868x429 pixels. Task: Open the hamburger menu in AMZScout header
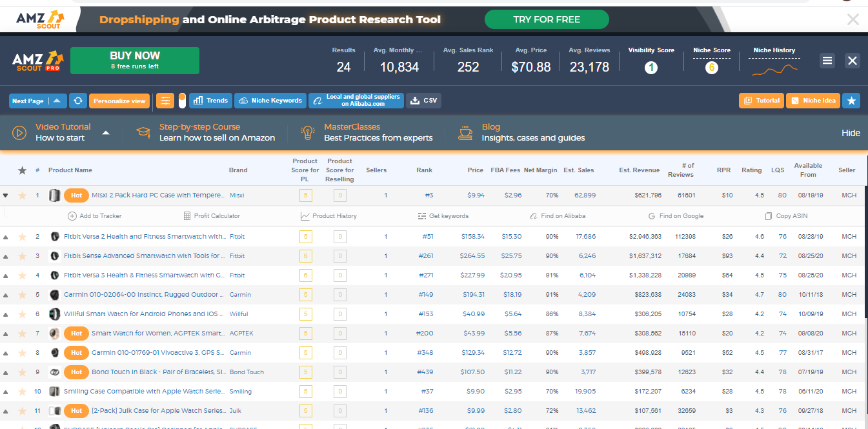[x=827, y=61]
